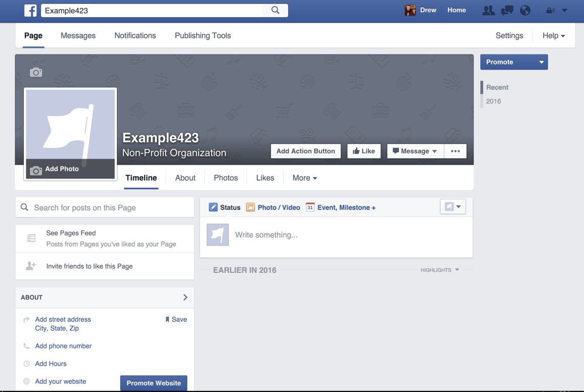584x392 pixels.
Task: Click Invite friends to like this Page
Action: pos(89,266)
